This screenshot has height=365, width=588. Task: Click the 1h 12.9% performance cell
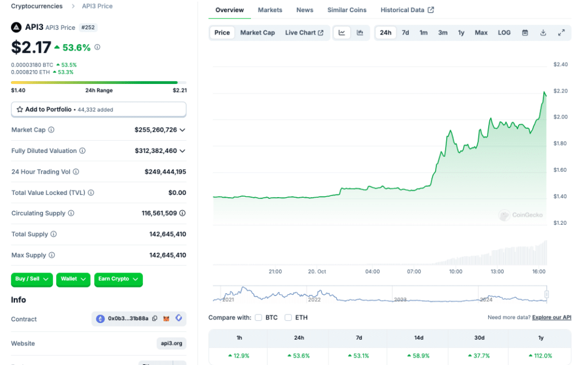coord(239,356)
